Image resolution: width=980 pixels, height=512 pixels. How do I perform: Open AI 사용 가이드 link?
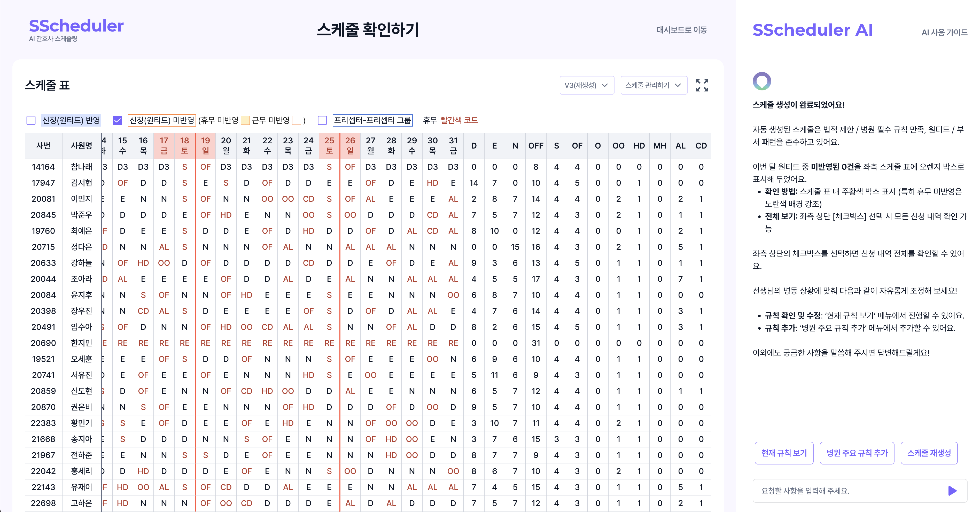point(944,33)
